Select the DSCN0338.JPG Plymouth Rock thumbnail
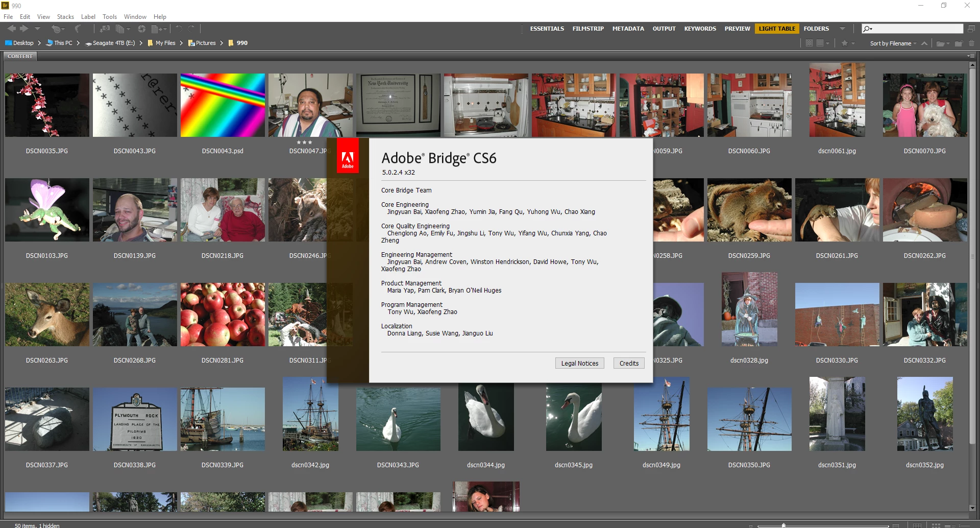This screenshot has width=980, height=528. click(x=135, y=419)
